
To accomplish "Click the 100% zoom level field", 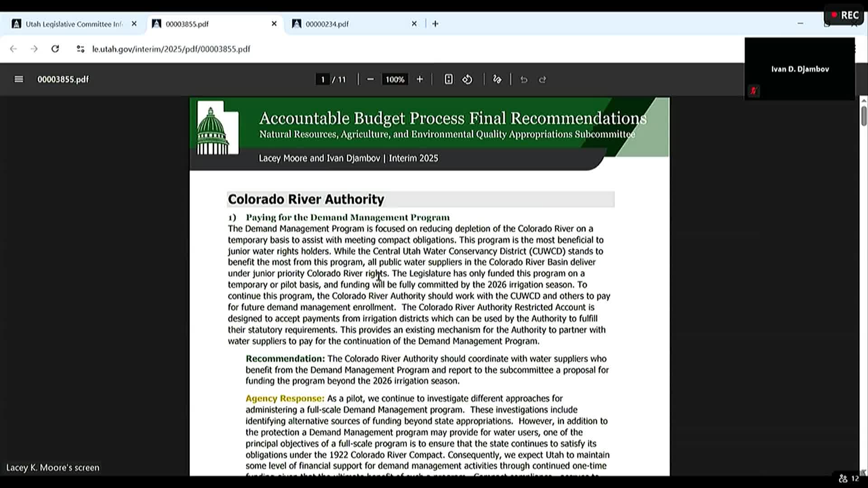I will click(395, 80).
